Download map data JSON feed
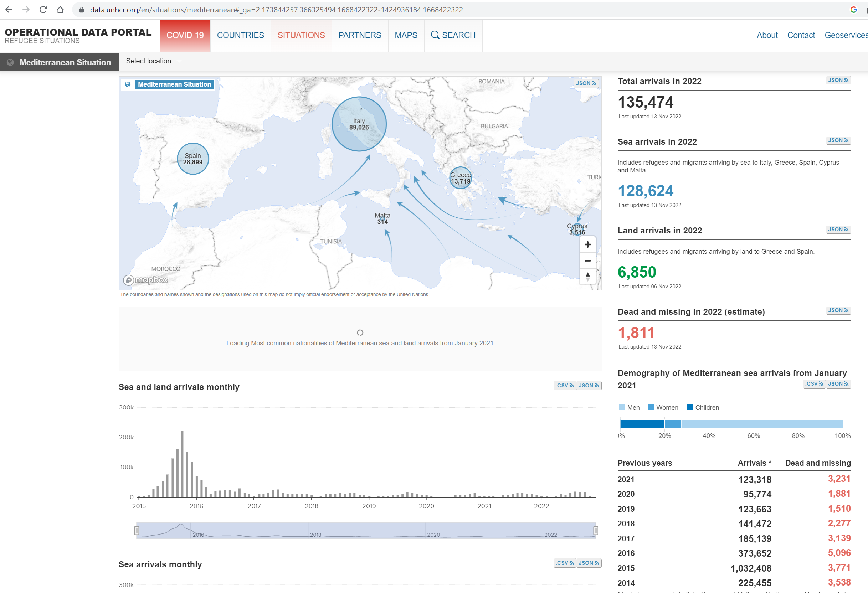The height and width of the screenshot is (593, 868). pos(586,83)
